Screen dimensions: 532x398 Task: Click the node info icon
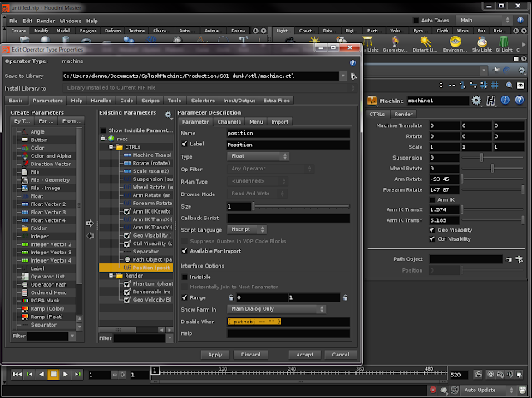pos(505,100)
